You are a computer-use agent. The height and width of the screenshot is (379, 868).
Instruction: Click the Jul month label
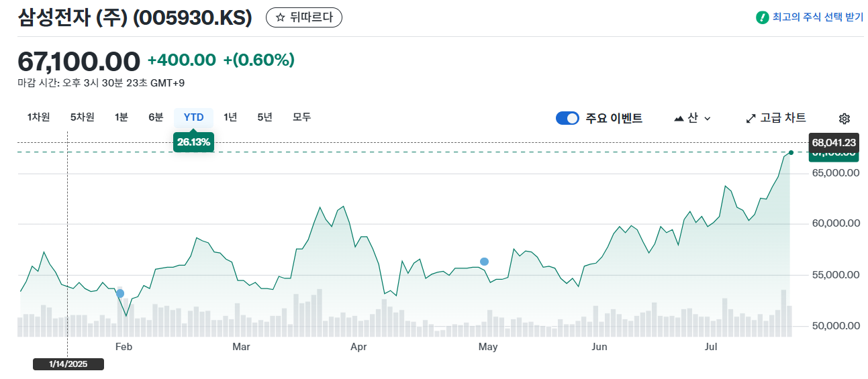712,347
